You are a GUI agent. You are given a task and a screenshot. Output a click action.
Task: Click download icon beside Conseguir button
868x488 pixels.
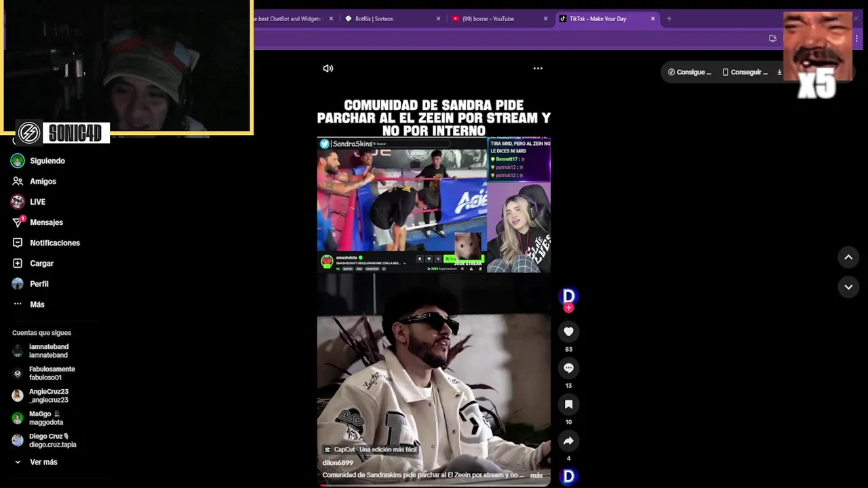pyautogui.click(x=779, y=73)
